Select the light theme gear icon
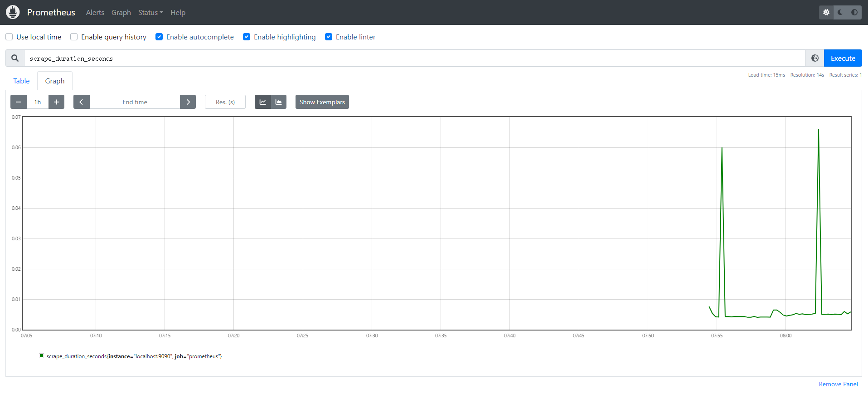This screenshot has width=868, height=394. point(826,12)
